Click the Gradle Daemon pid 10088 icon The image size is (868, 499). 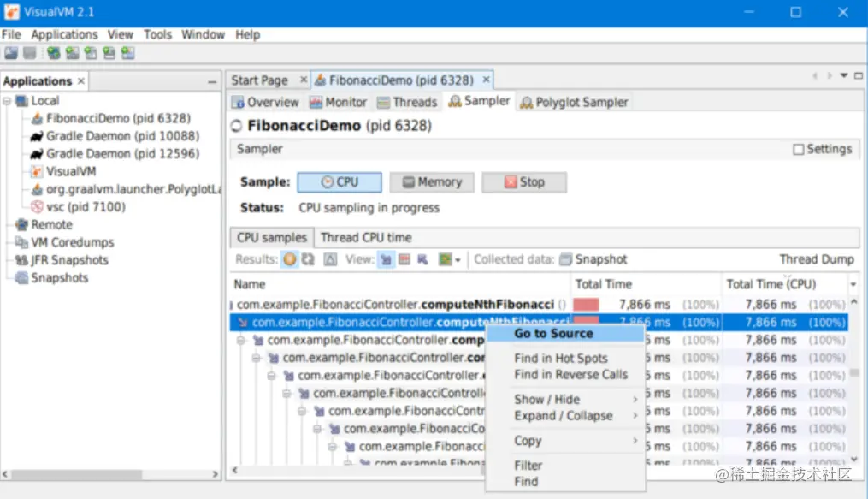(x=37, y=136)
